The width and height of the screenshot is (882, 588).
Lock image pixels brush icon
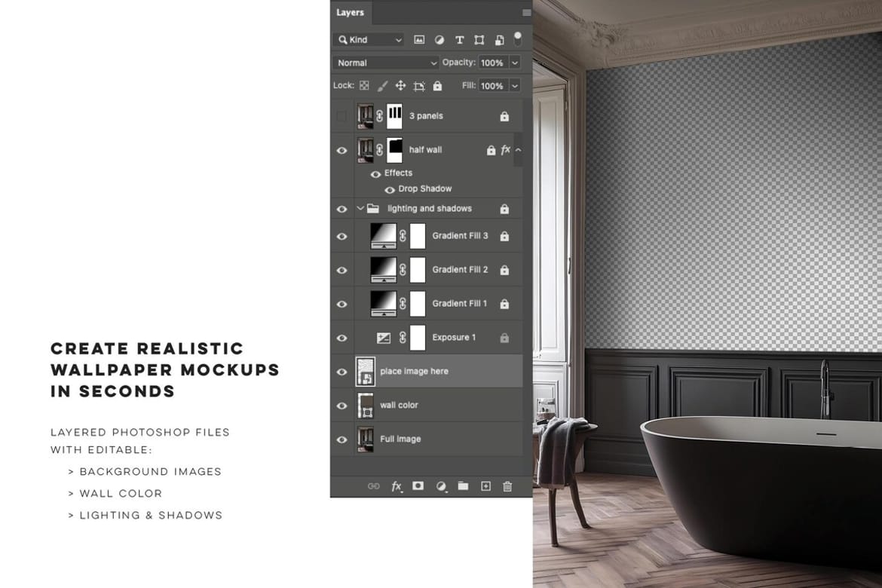click(x=382, y=85)
